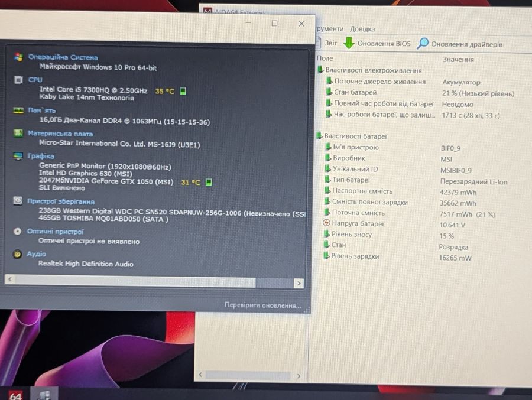Click the icon beside Поточне джерело живлення

tap(329, 81)
